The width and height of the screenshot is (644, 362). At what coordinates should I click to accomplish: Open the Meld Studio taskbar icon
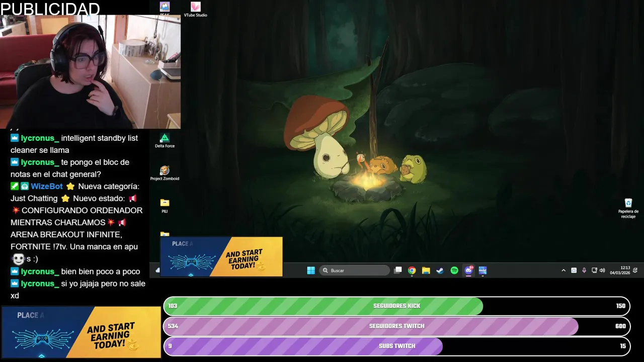click(482, 270)
